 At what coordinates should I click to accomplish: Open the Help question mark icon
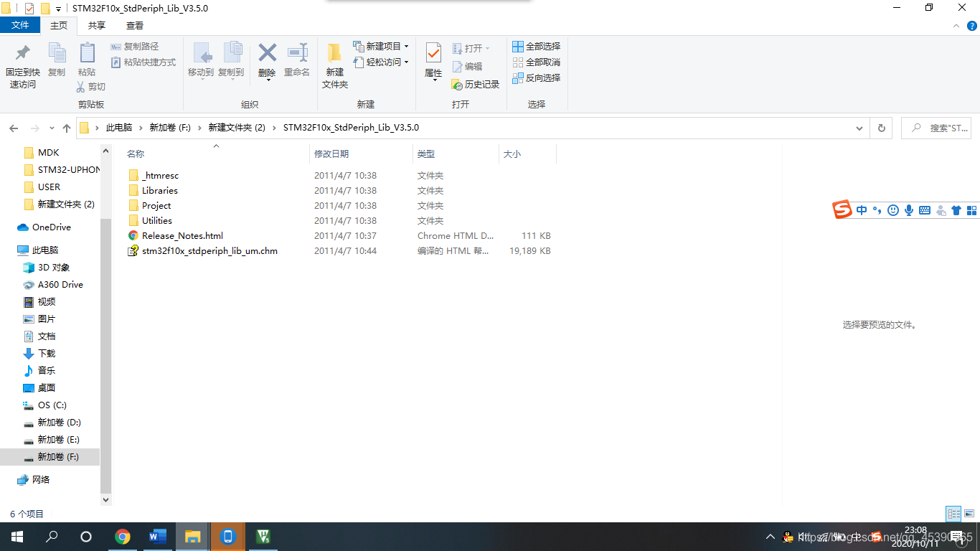click(972, 26)
